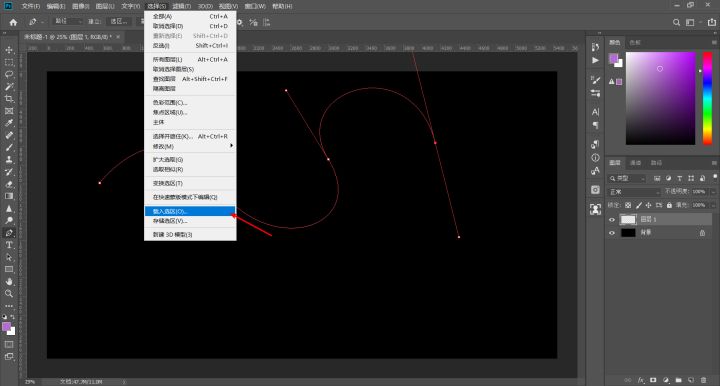Select the Horizontal Type tool
This screenshot has height=386, width=720.
click(x=9, y=245)
